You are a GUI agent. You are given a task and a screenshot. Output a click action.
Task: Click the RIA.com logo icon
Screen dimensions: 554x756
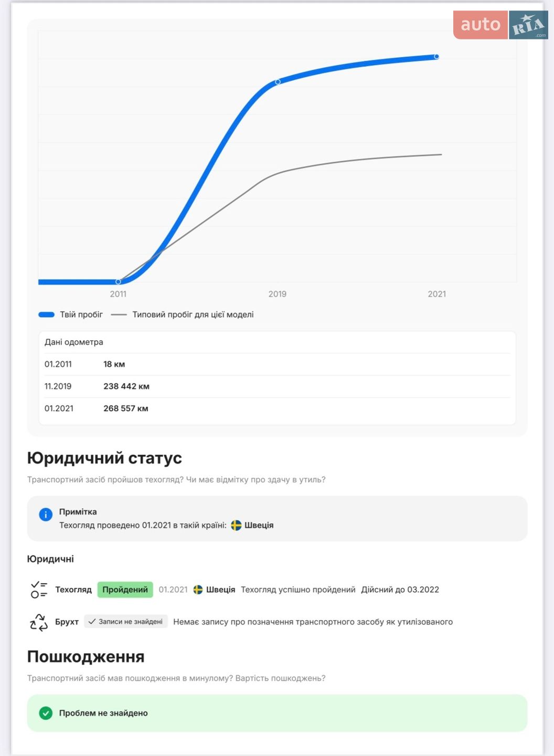pyautogui.click(x=528, y=25)
